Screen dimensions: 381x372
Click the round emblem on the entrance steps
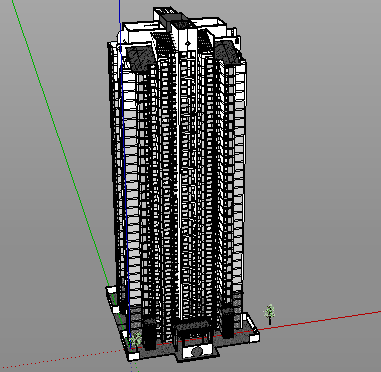197,351
